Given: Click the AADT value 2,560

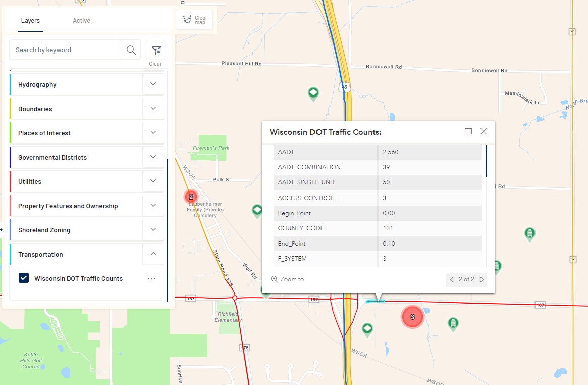Looking at the screenshot, I should click(390, 152).
